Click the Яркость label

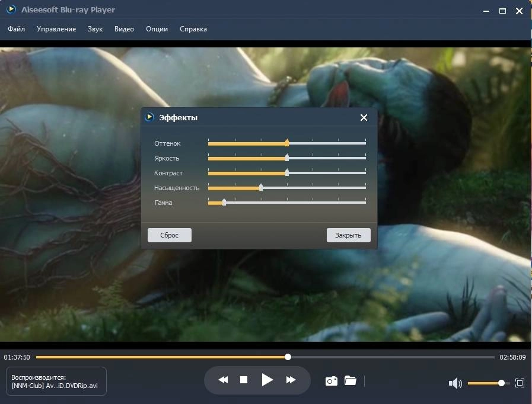coord(167,158)
